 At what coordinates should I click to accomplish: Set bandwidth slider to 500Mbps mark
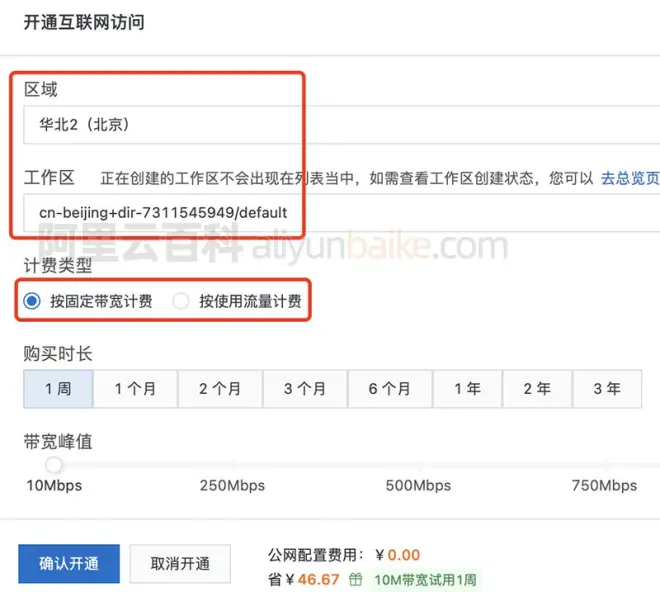coord(418,465)
